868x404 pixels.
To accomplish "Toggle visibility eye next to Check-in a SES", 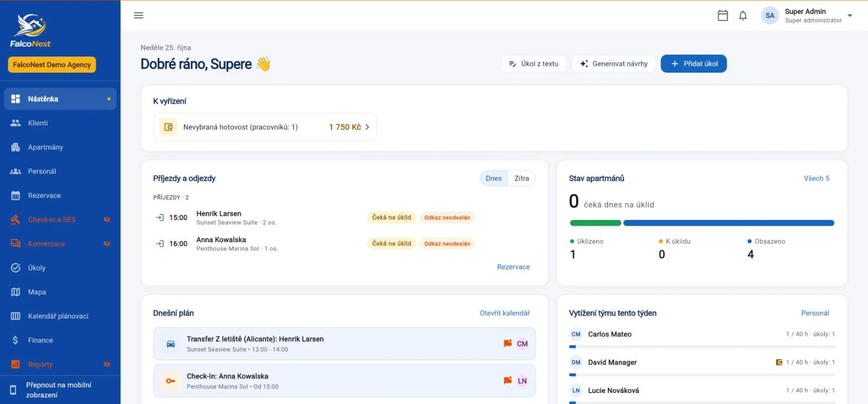I will tap(107, 219).
